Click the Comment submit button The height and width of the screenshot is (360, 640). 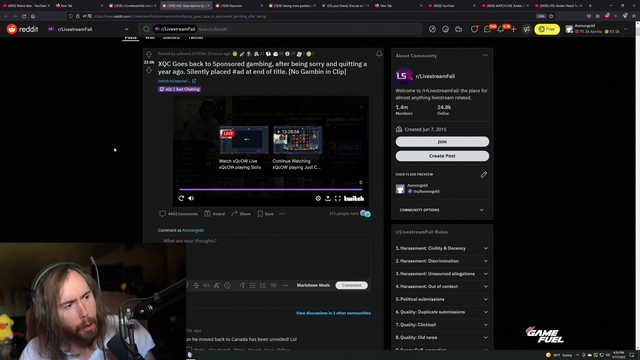pos(351,285)
